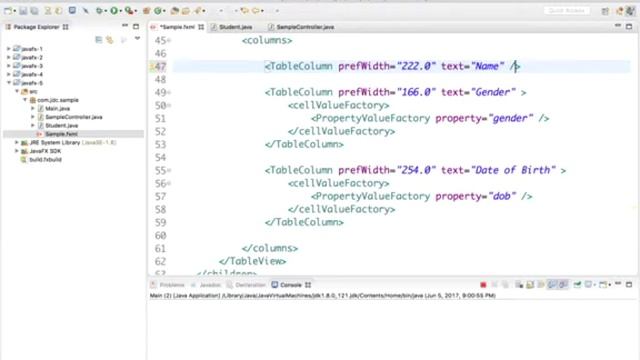
Task: Click the Back navigation arrow in toolbar
Action: click(244, 11)
